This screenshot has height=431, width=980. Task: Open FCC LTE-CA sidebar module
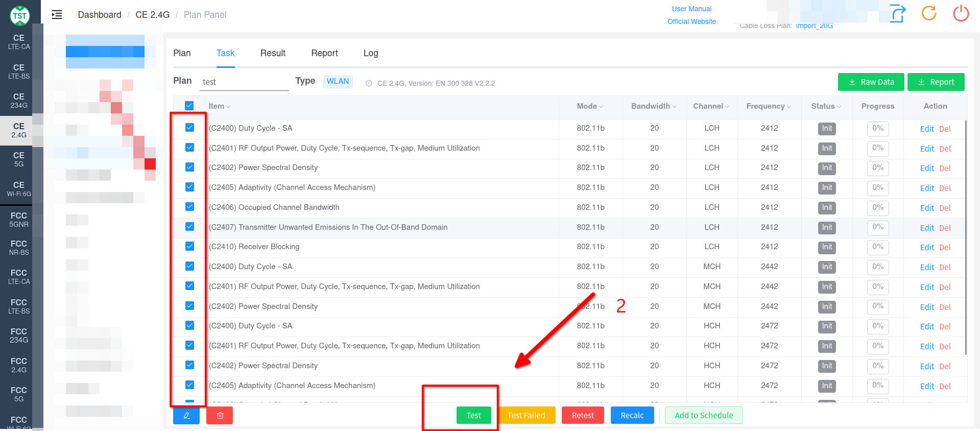tap(19, 277)
